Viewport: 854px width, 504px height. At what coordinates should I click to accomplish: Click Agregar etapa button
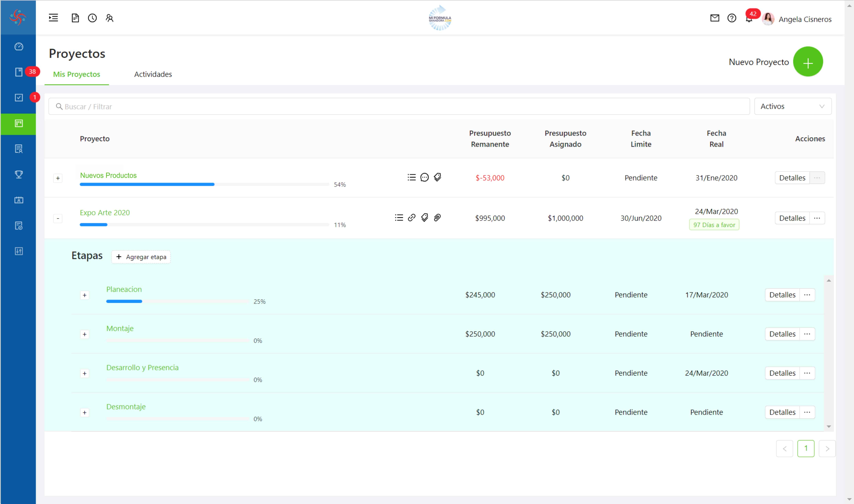coord(141,257)
